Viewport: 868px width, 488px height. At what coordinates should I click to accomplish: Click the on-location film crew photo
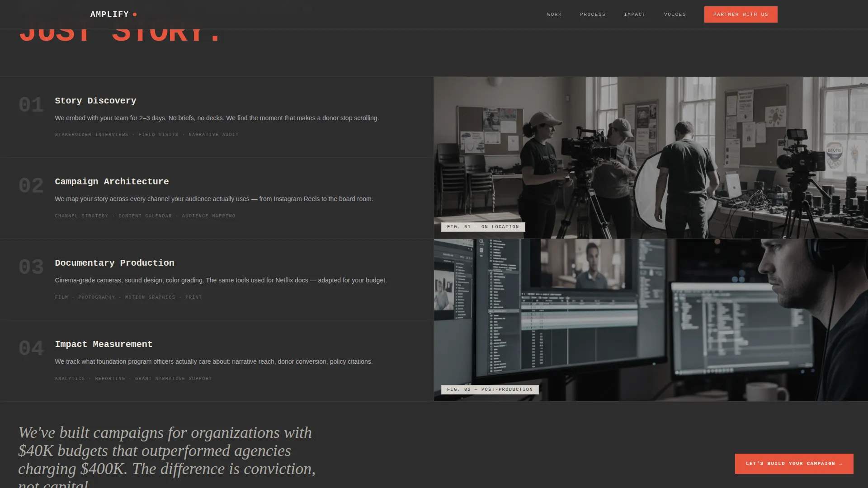(x=651, y=158)
